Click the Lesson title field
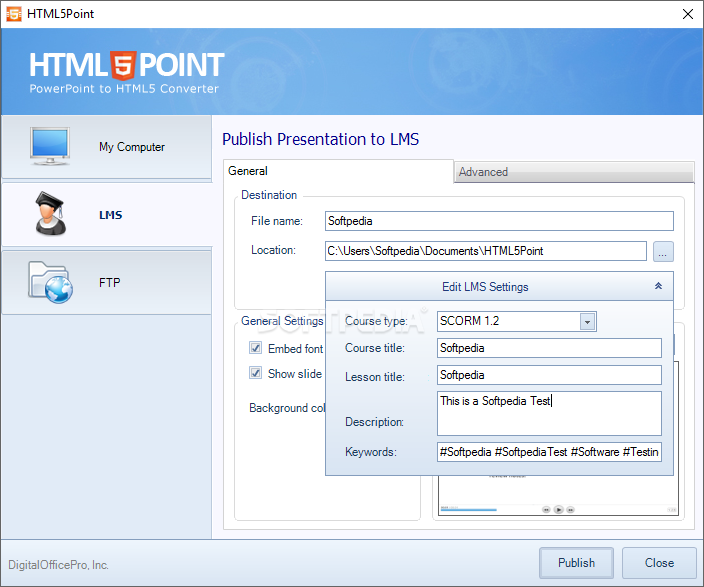The image size is (704, 587). (549, 375)
